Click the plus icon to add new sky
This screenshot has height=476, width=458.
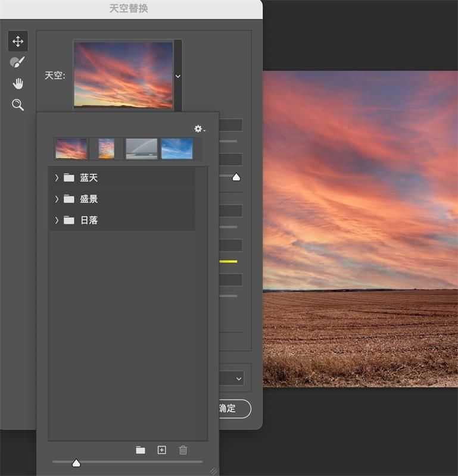pyautogui.click(x=161, y=450)
